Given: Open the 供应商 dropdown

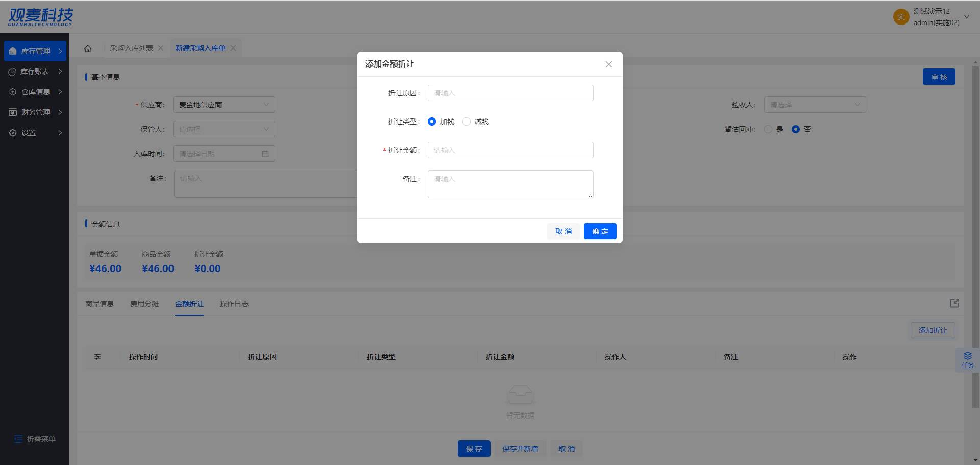Looking at the screenshot, I should click(x=224, y=105).
